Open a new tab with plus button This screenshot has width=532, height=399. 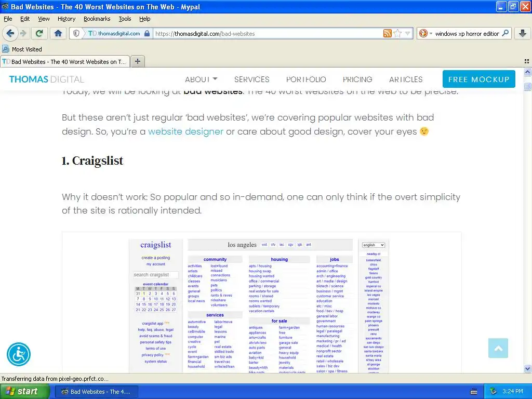[137, 61]
